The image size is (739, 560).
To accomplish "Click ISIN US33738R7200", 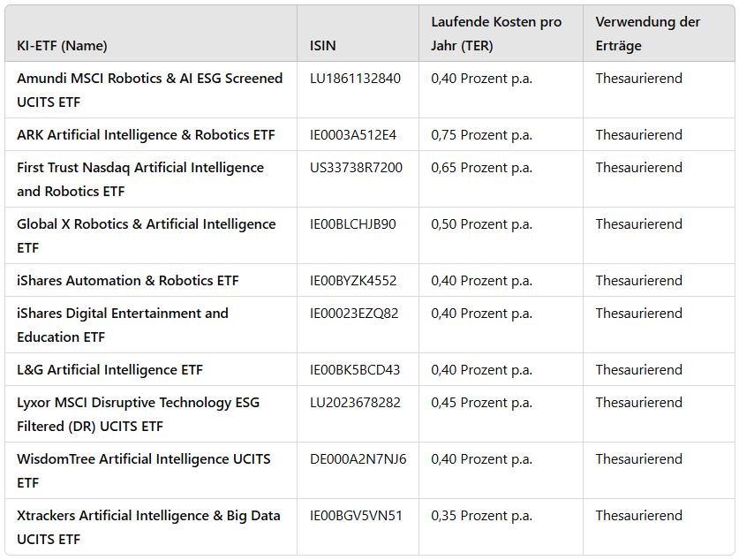I will [356, 168].
